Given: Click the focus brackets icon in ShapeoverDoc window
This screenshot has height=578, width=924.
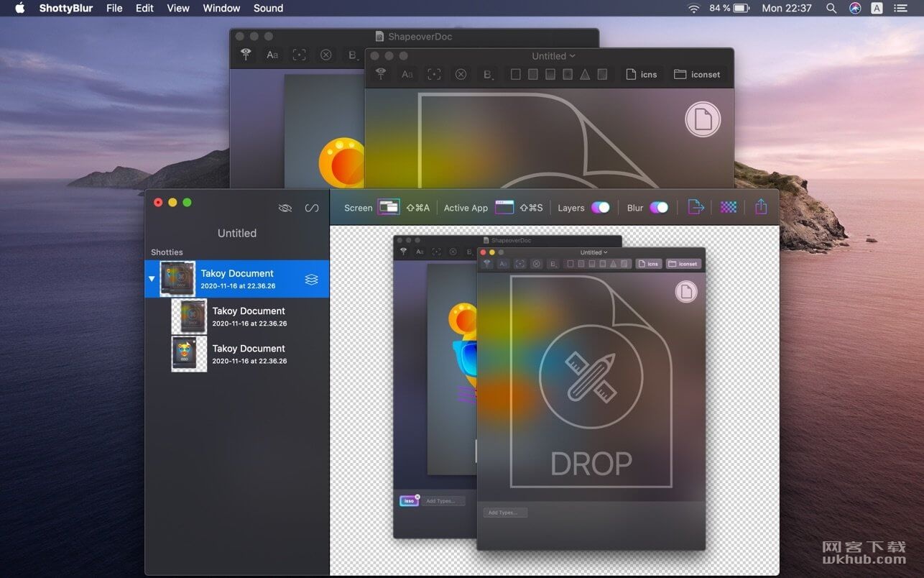Looking at the screenshot, I should (299, 55).
